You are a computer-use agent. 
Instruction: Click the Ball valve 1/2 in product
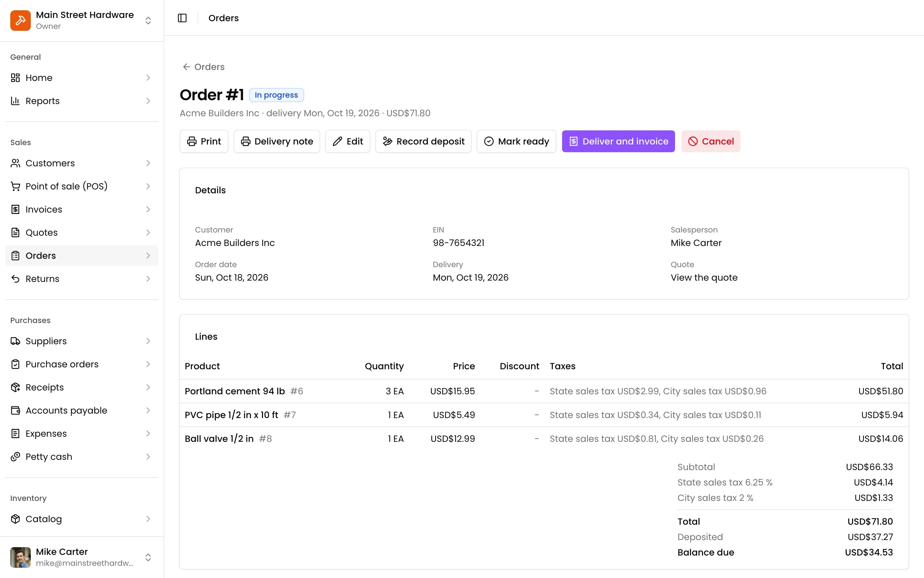point(219,438)
